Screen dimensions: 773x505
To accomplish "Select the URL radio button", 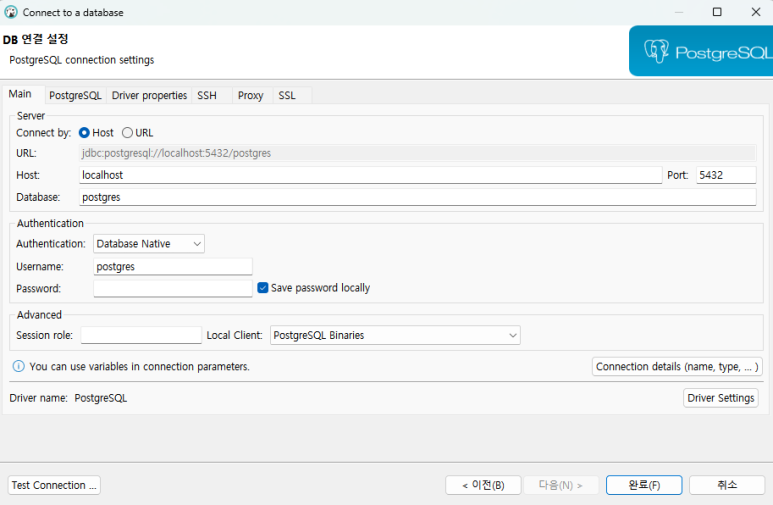I will tap(127, 133).
